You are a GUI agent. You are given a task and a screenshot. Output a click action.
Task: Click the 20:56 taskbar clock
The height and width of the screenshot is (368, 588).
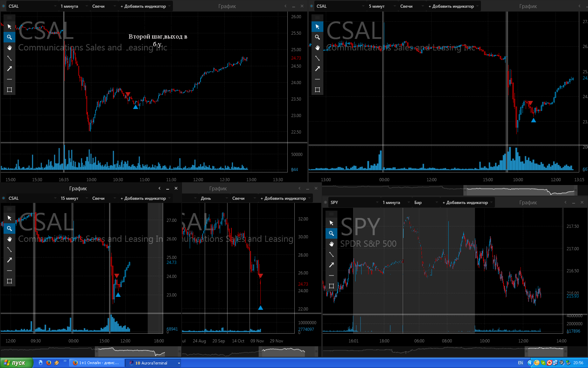tap(578, 363)
